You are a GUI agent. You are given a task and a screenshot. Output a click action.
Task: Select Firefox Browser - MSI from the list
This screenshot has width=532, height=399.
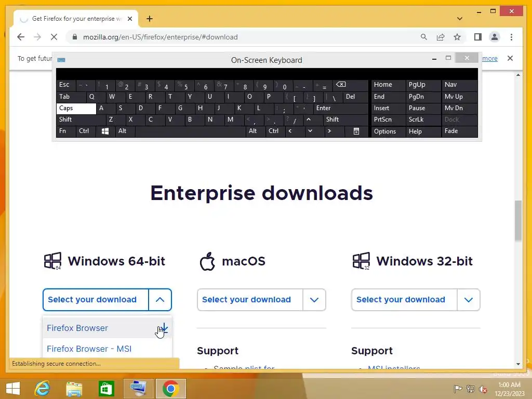107,349
